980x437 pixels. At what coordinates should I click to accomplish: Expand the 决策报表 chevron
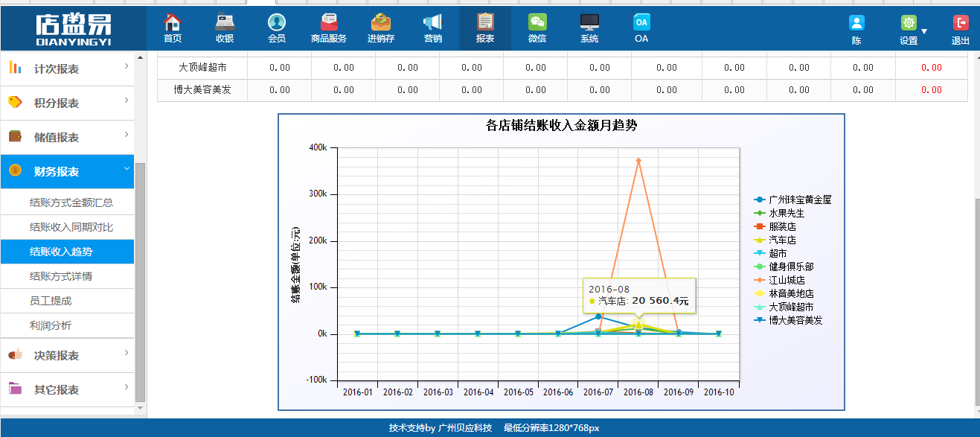pyautogui.click(x=126, y=353)
